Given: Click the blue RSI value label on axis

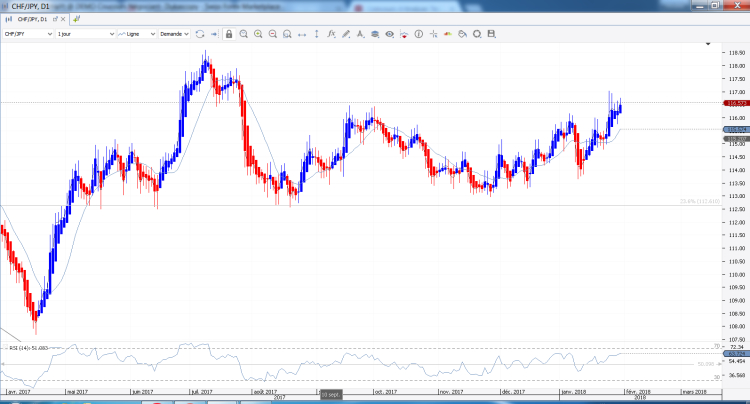Looking at the screenshot, I should click(736, 354).
